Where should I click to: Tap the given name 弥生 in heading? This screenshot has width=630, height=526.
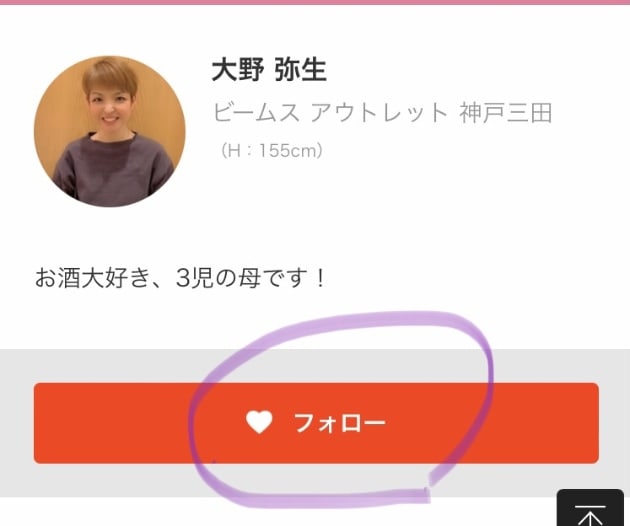(x=301, y=70)
